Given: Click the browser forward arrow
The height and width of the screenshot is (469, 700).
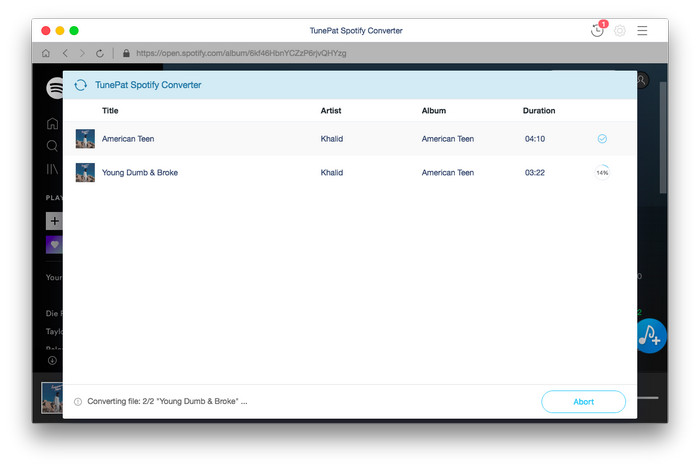Looking at the screenshot, I should click(x=82, y=53).
